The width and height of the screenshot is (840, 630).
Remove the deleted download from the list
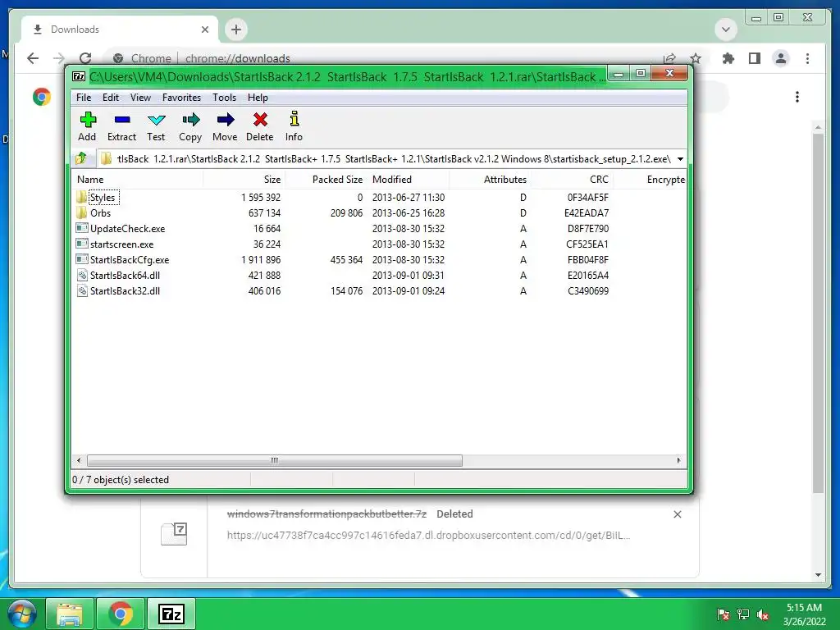677,514
